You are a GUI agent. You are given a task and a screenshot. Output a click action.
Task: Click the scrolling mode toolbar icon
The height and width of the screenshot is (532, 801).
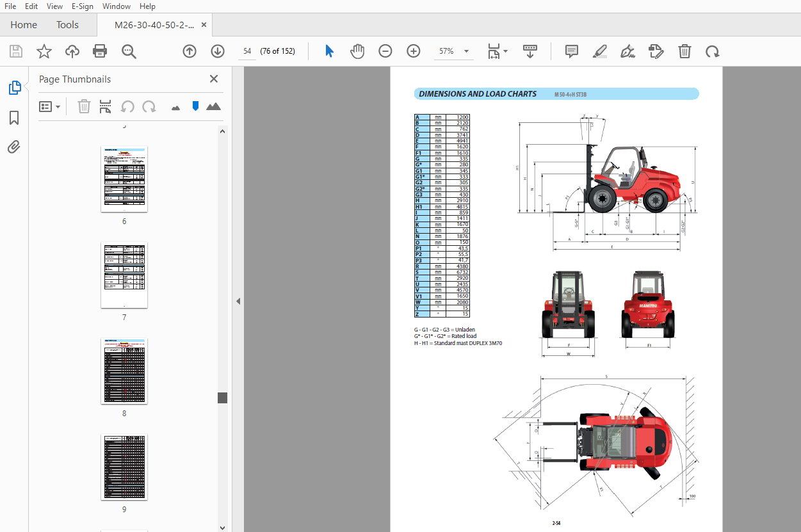click(530, 51)
